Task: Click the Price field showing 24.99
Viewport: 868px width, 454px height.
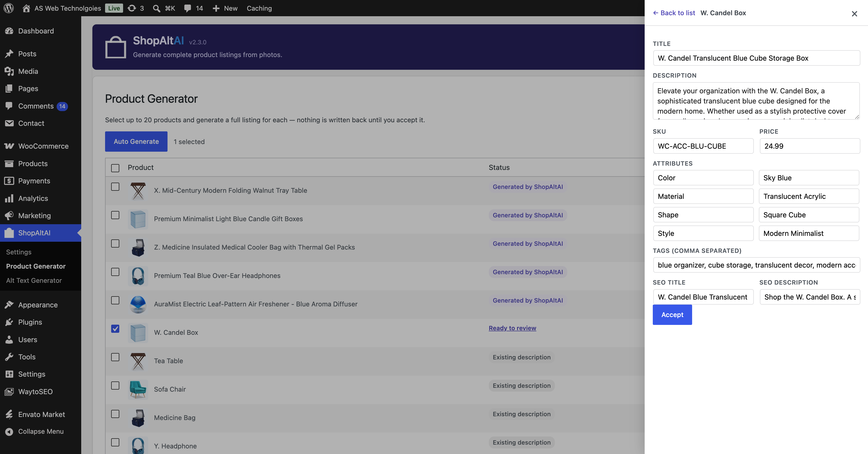Action: (810, 146)
